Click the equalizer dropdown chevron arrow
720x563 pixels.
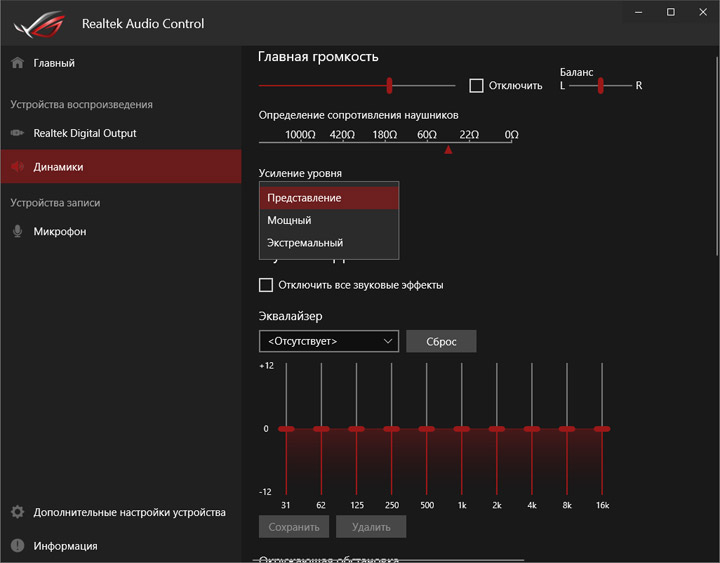388,341
